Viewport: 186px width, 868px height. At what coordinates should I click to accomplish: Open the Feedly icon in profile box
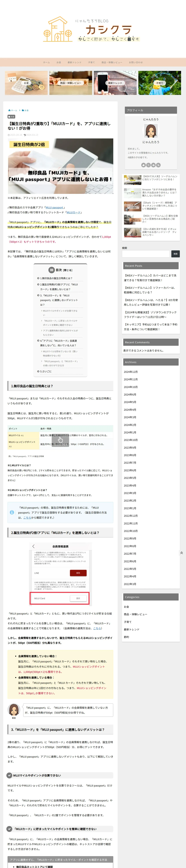tap(154, 165)
